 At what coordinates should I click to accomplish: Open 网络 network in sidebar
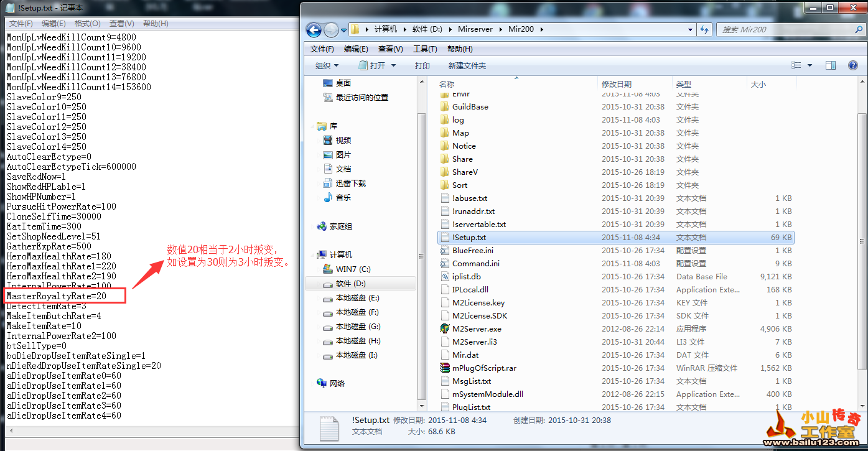330,383
